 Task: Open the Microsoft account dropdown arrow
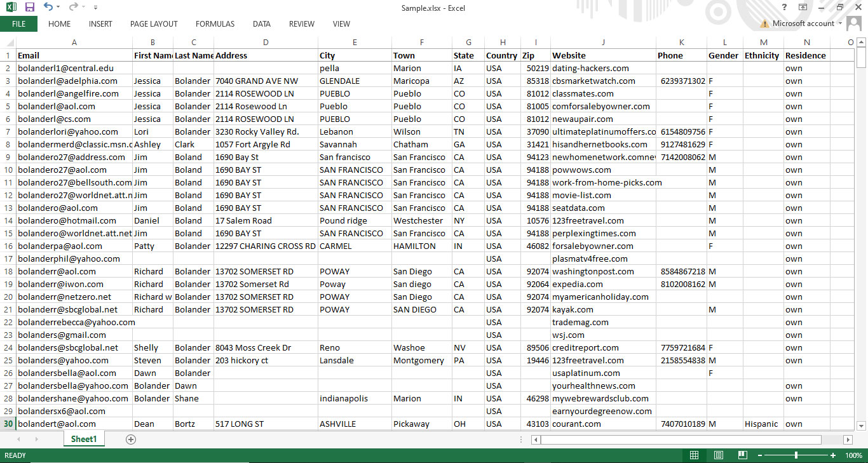840,24
